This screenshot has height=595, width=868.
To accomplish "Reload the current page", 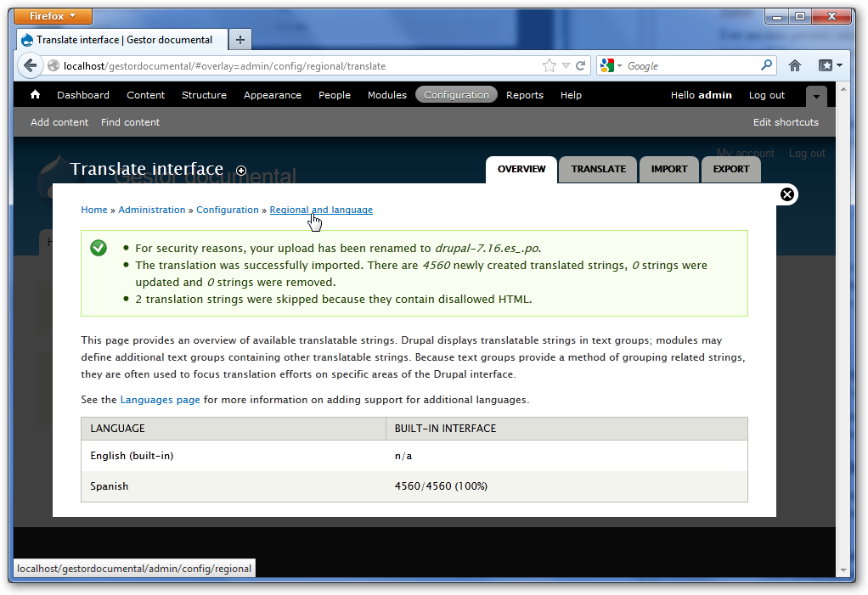I will pos(580,65).
